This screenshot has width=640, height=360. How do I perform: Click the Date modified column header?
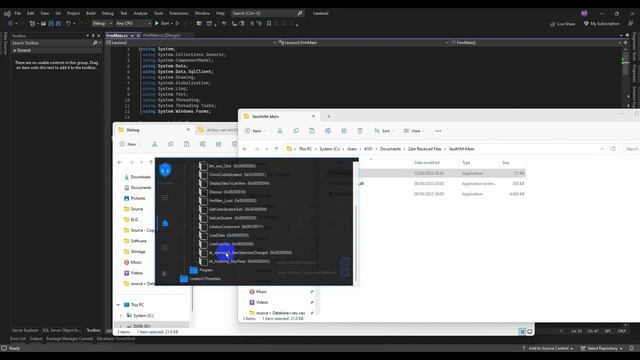pyautogui.click(x=427, y=162)
